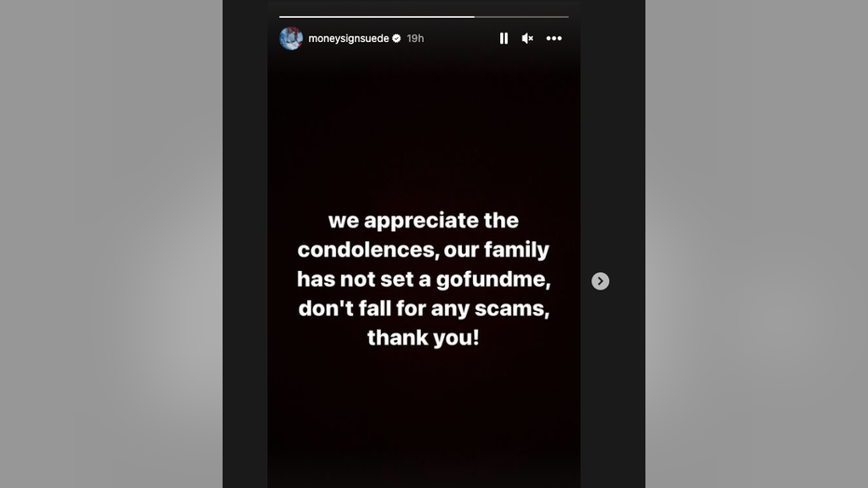Click the filled part of story progress bar

tap(376, 17)
